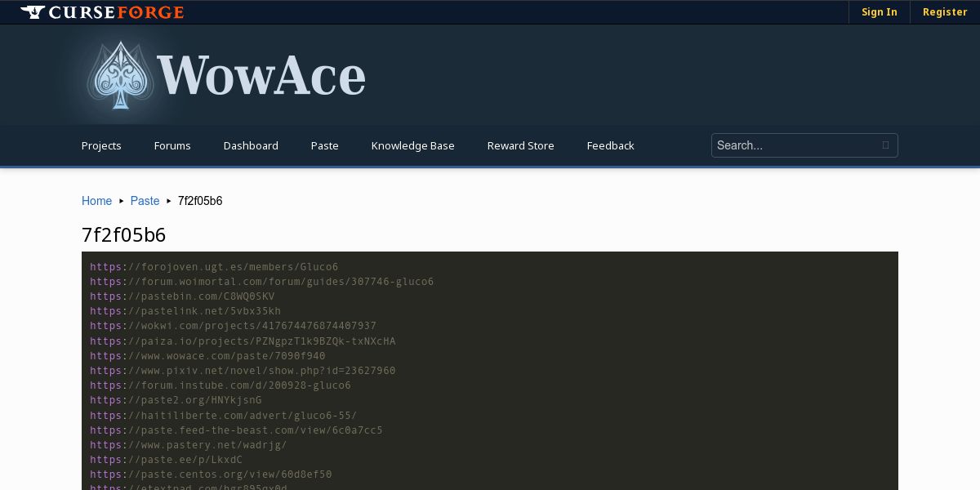The width and height of the screenshot is (980, 490).
Task: Open the Register link
Action: [x=945, y=12]
